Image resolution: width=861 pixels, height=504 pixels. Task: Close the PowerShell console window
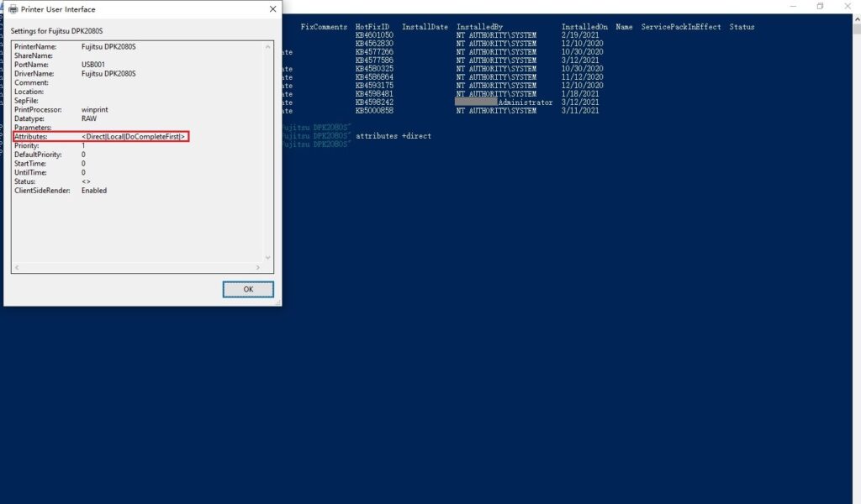848,6
